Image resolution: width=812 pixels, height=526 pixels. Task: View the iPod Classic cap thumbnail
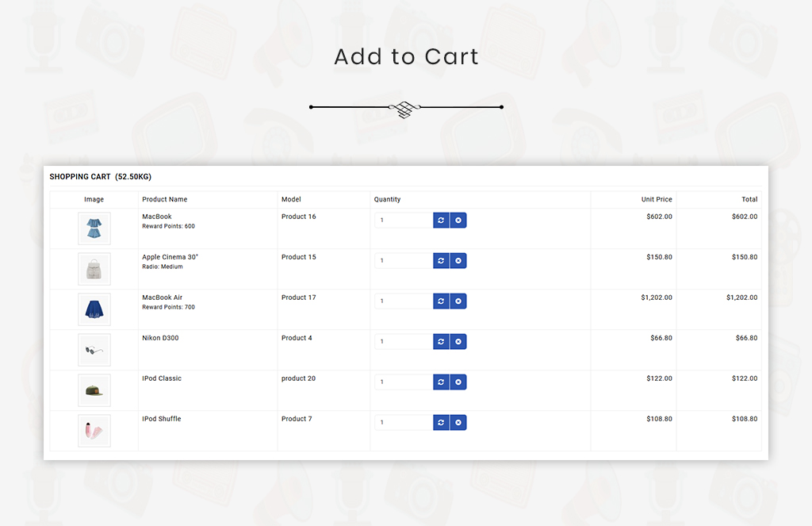[94, 390]
